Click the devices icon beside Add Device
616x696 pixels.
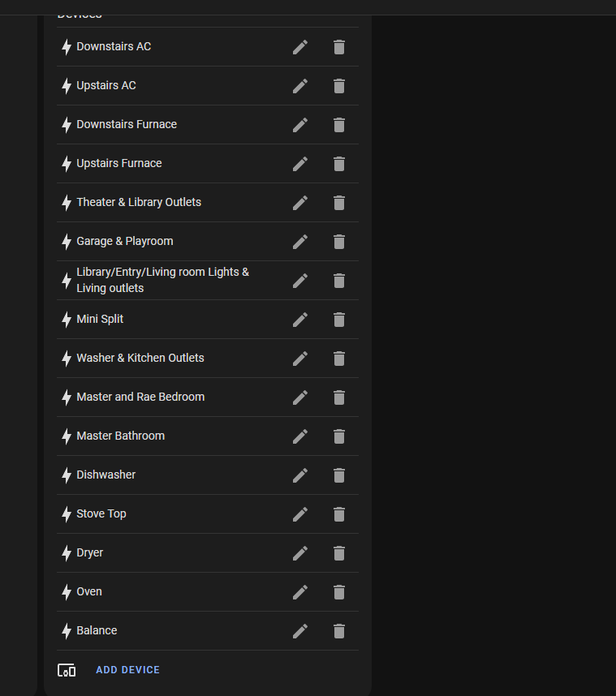67,670
